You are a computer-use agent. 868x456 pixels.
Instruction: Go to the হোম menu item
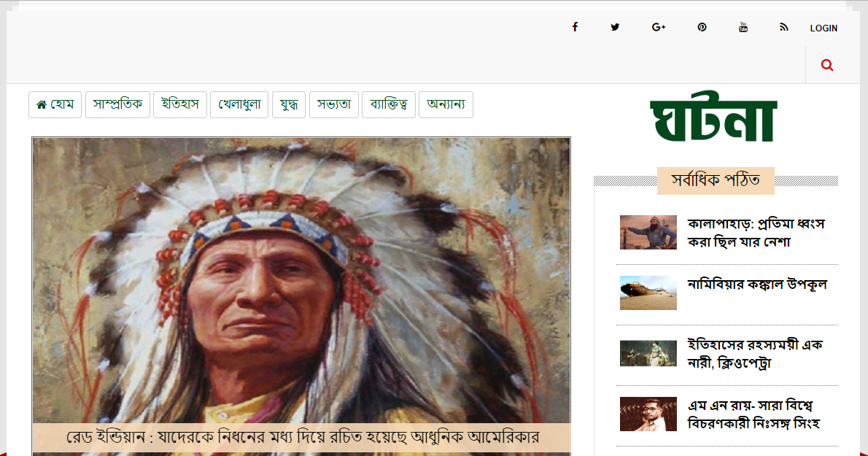(x=55, y=104)
